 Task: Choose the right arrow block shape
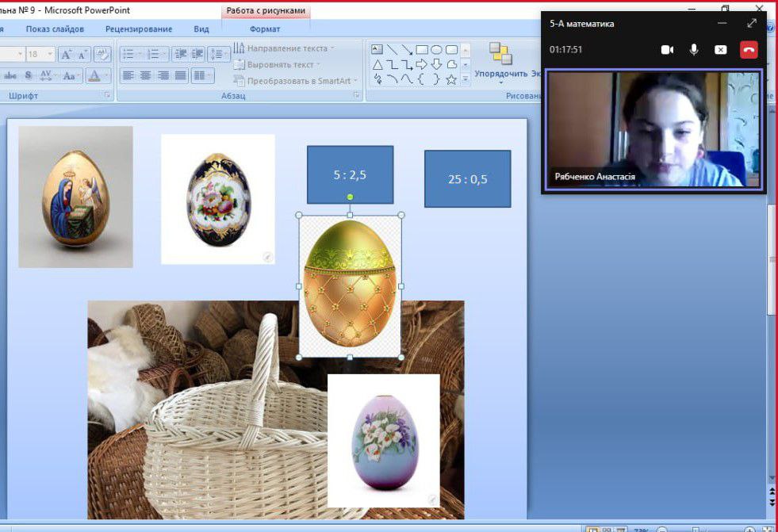pos(422,64)
